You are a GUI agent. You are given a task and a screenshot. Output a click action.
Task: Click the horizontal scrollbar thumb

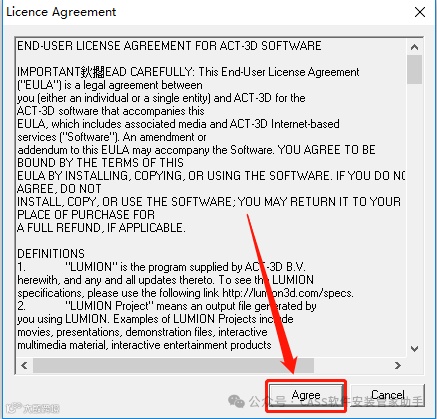[173, 365]
